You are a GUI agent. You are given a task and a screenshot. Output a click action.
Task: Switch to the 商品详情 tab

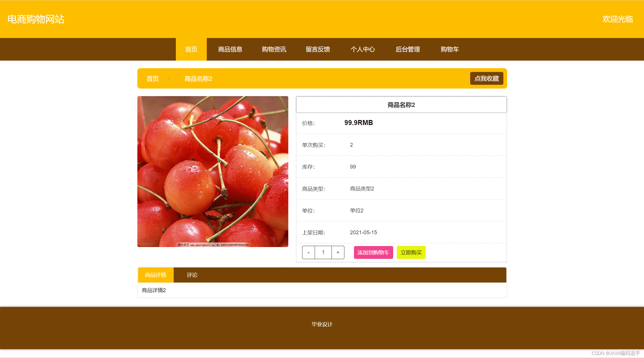(155, 275)
